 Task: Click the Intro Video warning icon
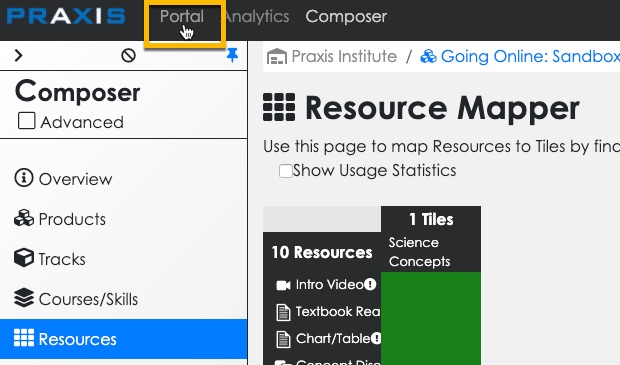[370, 284]
